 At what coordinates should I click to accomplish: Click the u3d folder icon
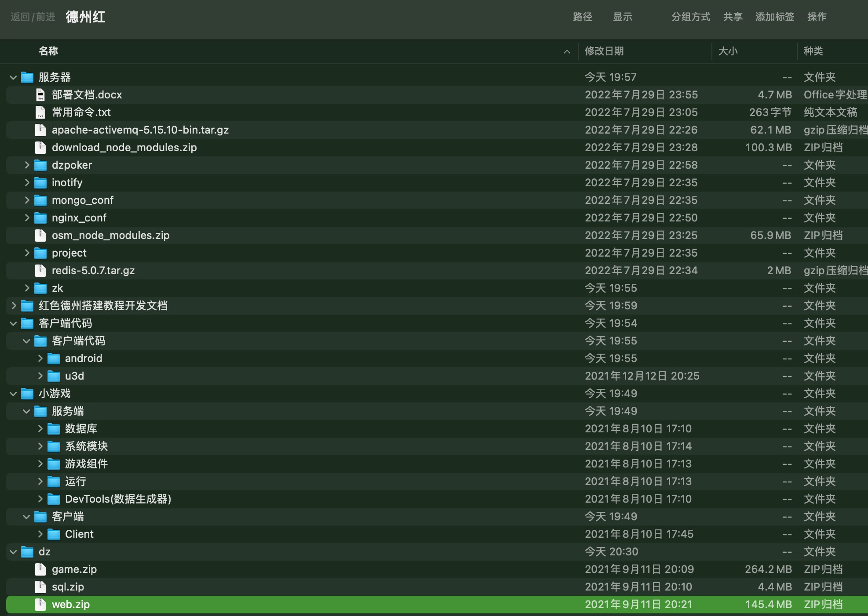(x=54, y=376)
